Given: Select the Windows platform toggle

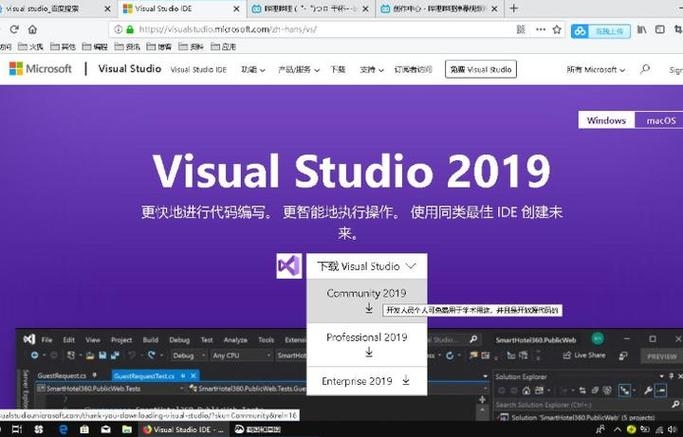Looking at the screenshot, I should click(606, 120).
